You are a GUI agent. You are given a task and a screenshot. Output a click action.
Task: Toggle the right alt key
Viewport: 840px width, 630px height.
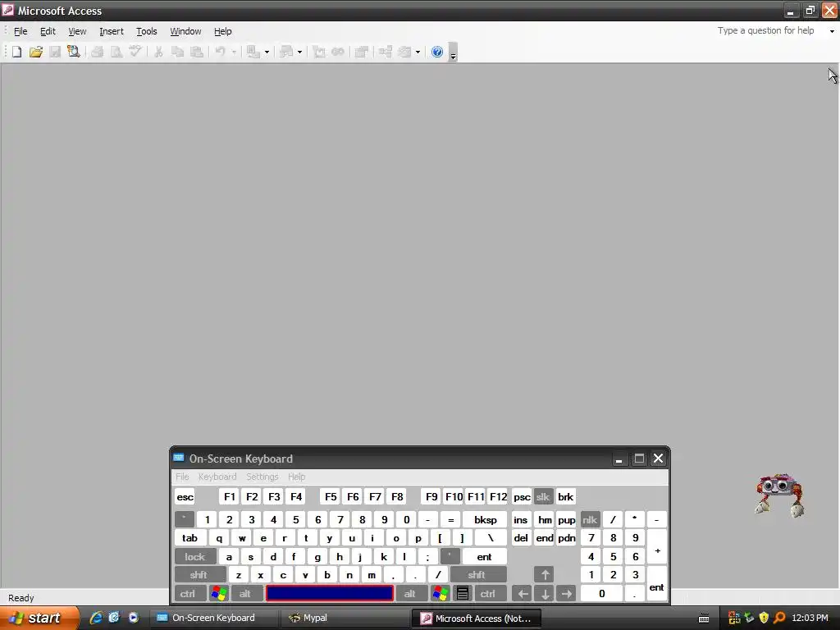pos(411,594)
